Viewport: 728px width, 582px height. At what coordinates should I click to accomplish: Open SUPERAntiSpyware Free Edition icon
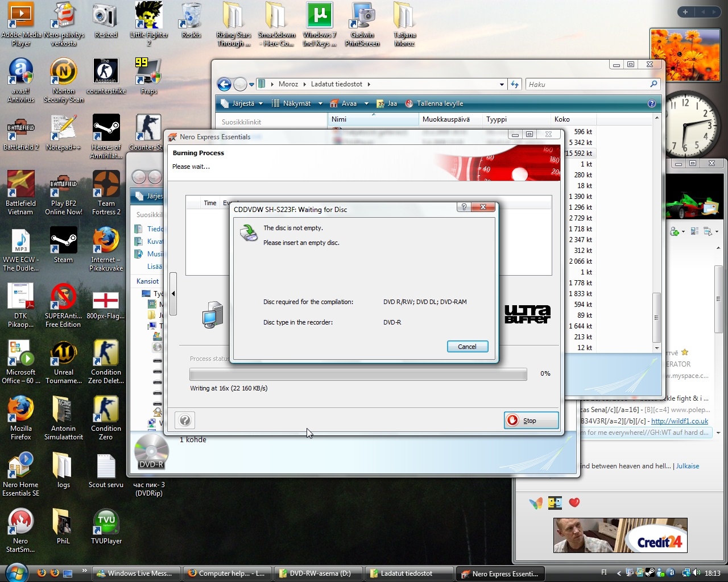click(64, 305)
